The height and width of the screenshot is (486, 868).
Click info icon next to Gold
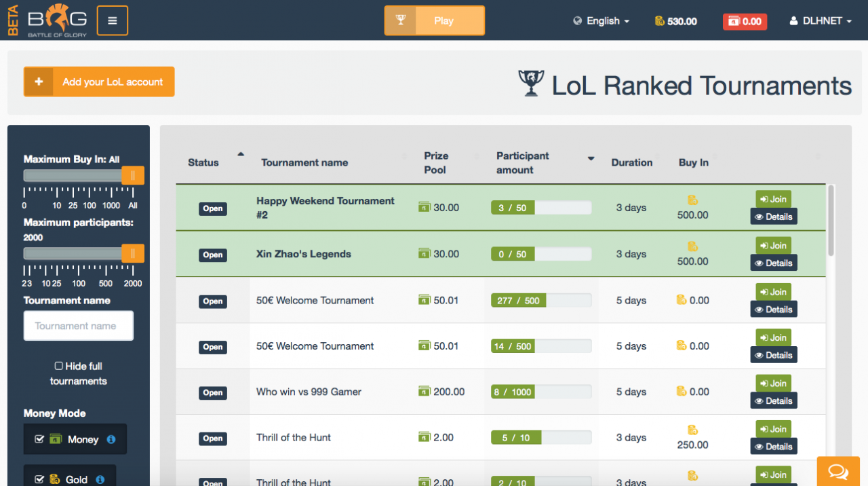click(x=100, y=480)
